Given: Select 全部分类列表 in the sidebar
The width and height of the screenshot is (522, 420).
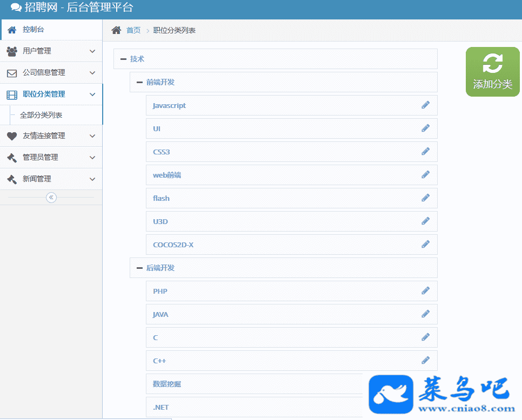Looking at the screenshot, I should pyautogui.click(x=41, y=115).
